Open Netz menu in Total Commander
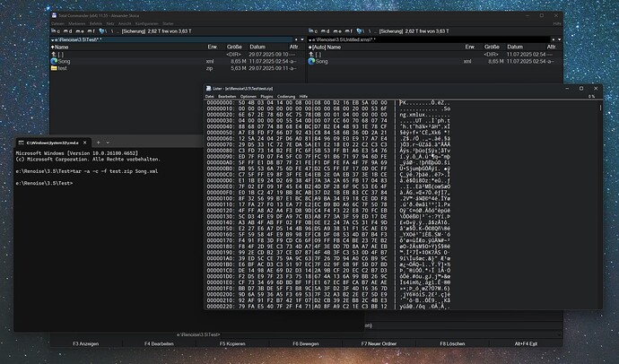The height and width of the screenshot is (364, 619). coord(110,23)
